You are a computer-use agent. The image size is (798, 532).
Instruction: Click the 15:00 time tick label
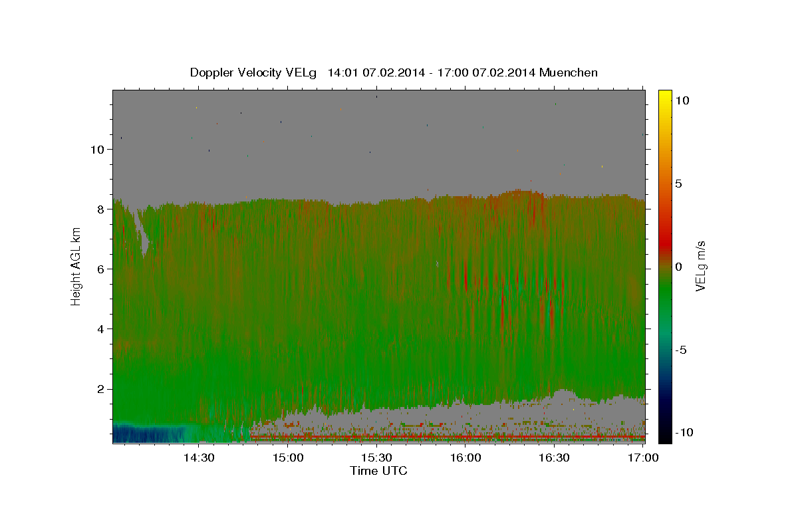288,458
